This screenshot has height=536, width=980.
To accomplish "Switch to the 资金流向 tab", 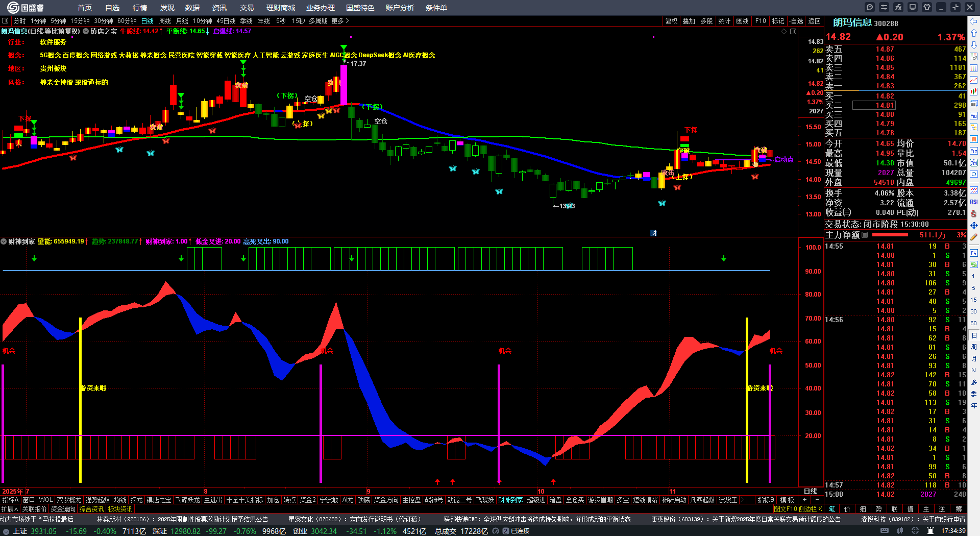I will click(x=63, y=509).
